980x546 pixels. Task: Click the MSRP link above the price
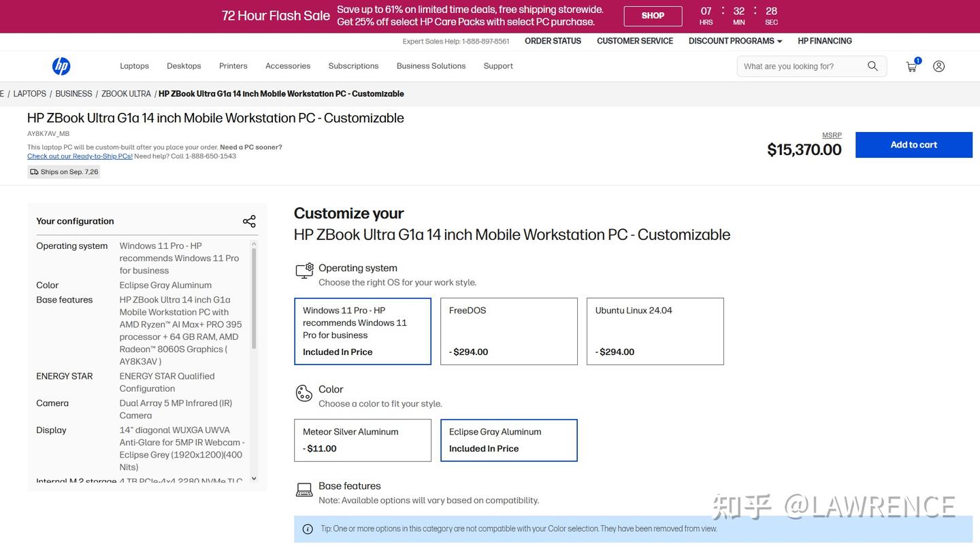[x=832, y=135]
